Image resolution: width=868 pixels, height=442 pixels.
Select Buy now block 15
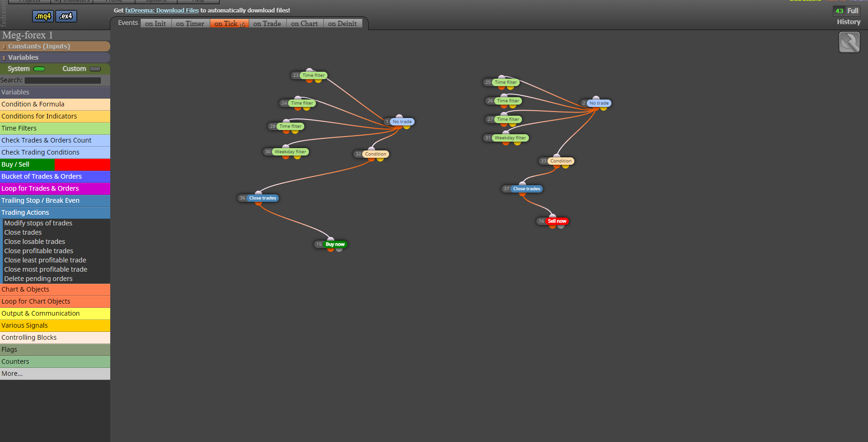[x=335, y=244]
